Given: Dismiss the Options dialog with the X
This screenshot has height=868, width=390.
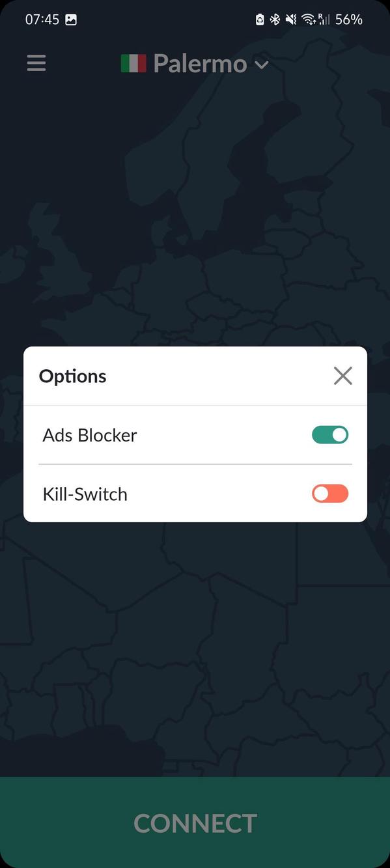Looking at the screenshot, I should point(343,376).
